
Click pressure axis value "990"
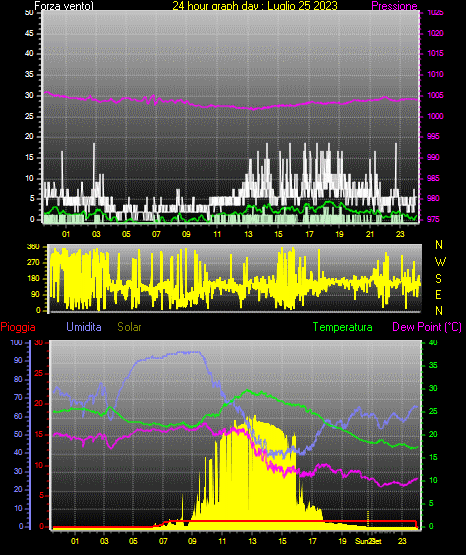[433, 157]
